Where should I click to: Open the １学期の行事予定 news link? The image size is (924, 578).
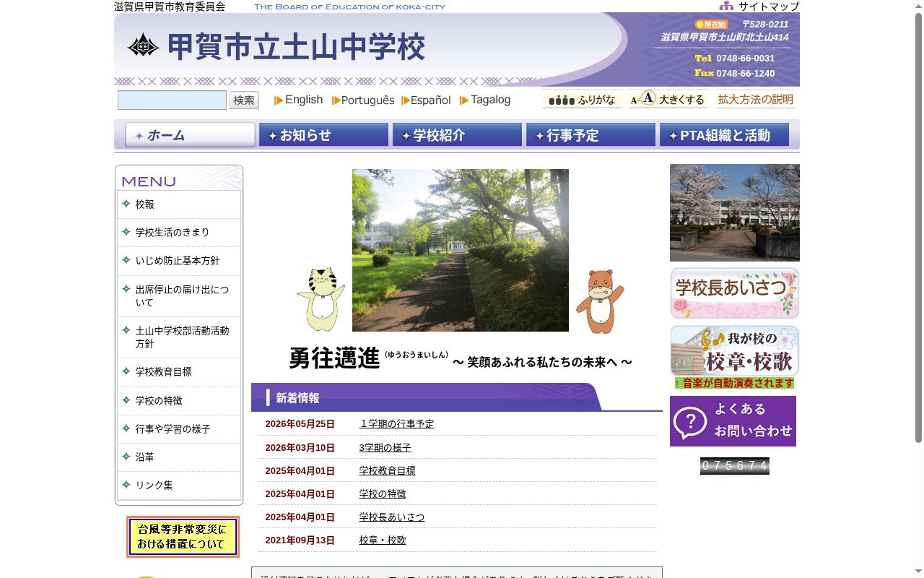pyautogui.click(x=396, y=424)
